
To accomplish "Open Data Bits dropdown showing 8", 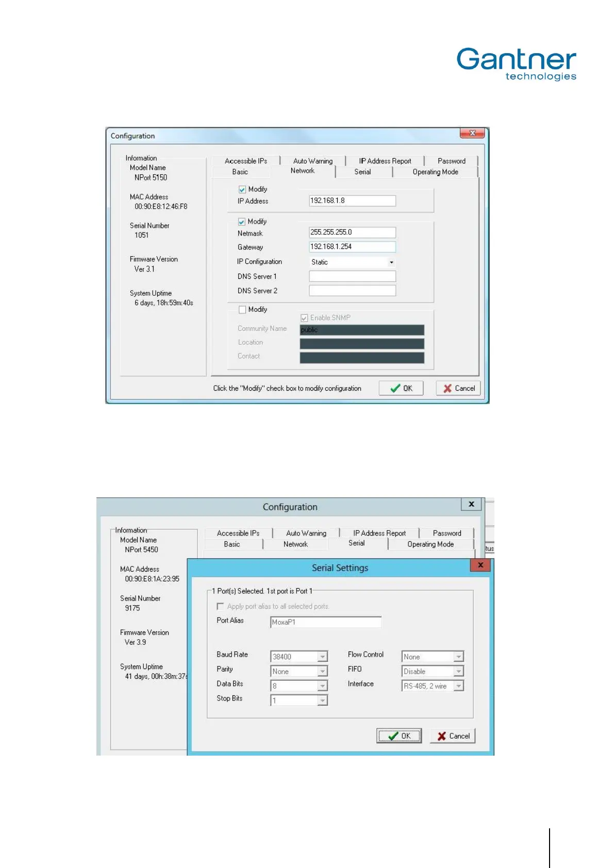I will [299, 686].
